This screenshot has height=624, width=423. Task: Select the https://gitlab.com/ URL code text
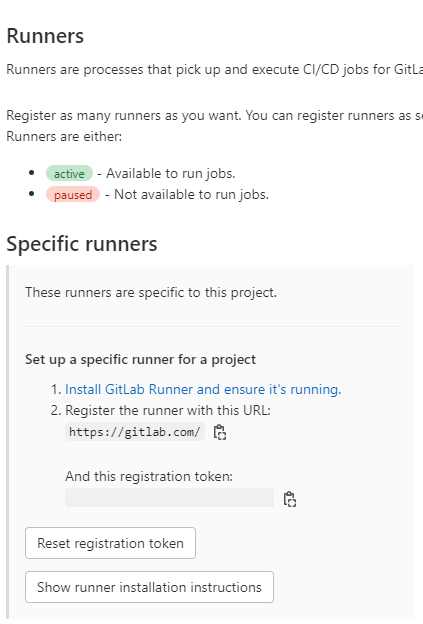coord(135,432)
